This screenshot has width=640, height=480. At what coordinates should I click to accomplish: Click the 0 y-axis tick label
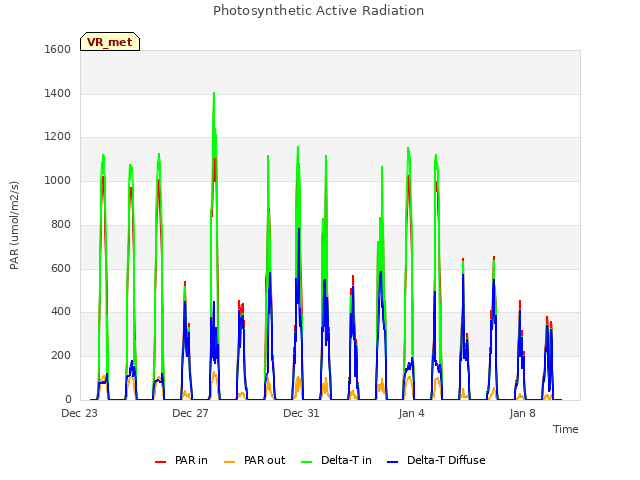(68, 400)
